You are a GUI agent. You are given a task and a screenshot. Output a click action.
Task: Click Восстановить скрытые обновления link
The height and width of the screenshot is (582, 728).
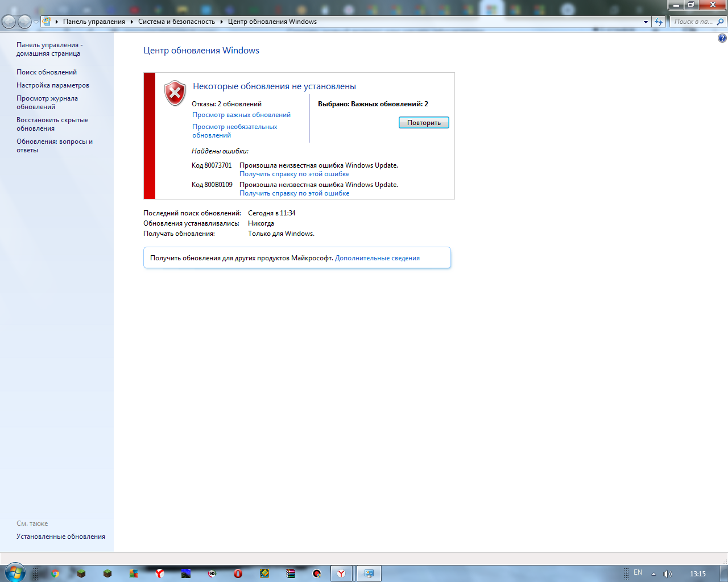click(x=52, y=124)
